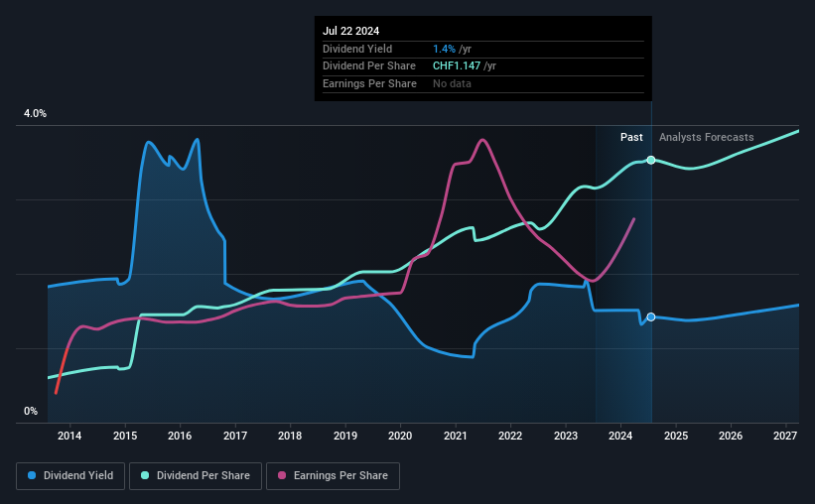Click the 2022 x-axis label
The image size is (815, 504).
510,436
